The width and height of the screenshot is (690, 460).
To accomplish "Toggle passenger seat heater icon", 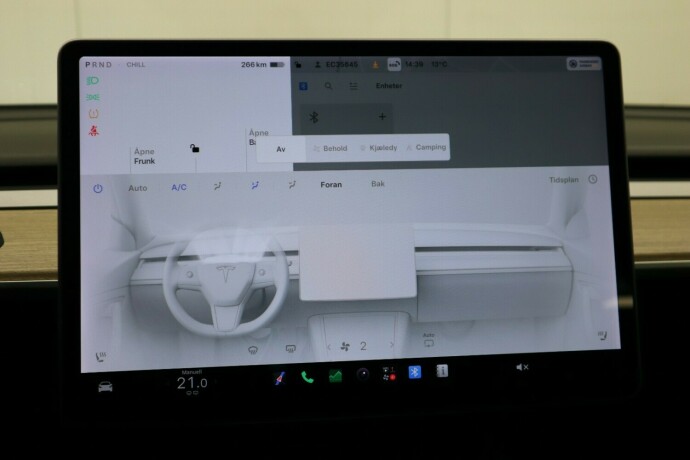I will point(602,336).
